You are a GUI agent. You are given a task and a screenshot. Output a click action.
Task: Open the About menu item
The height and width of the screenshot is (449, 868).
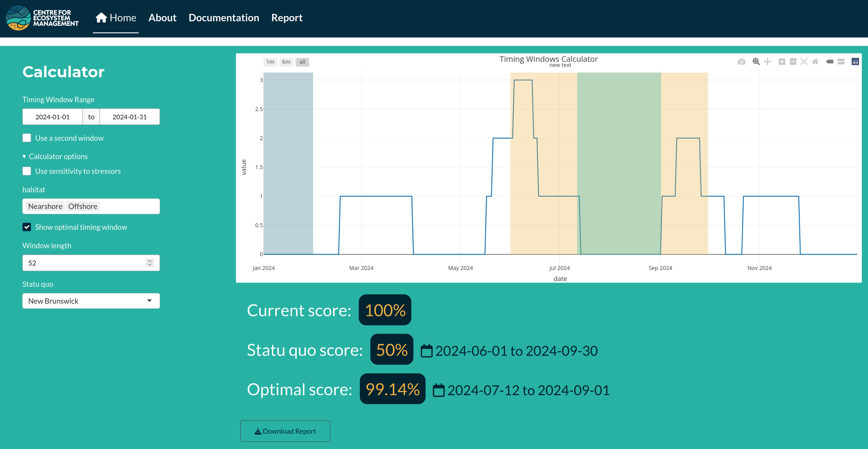[x=162, y=18]
